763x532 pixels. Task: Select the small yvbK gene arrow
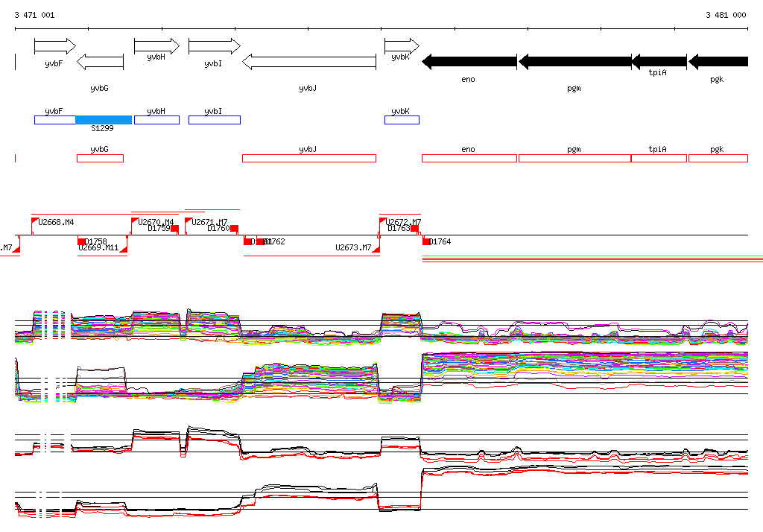pos(402,47)
